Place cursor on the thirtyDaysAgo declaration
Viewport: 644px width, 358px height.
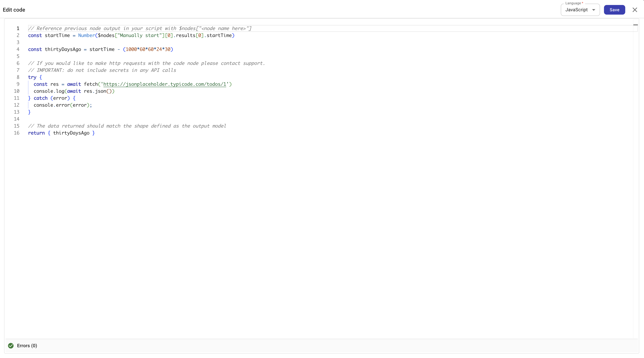pos(62,49)
